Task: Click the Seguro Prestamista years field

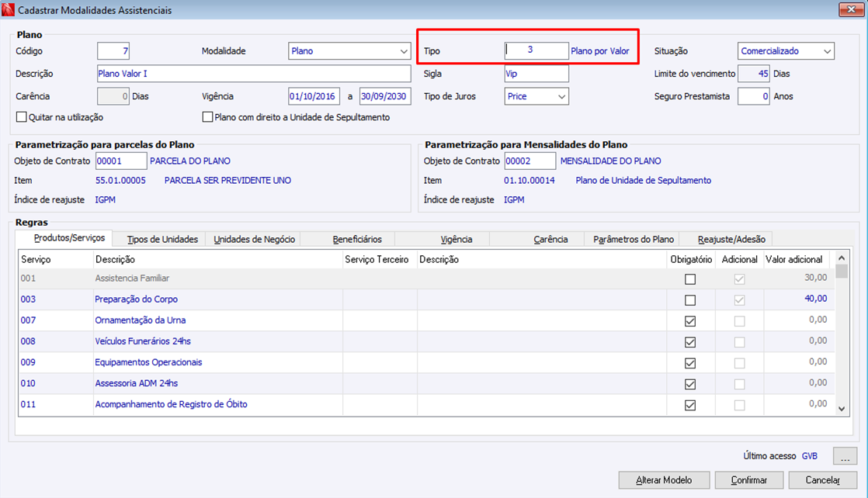Action: (x=754, y=96)
